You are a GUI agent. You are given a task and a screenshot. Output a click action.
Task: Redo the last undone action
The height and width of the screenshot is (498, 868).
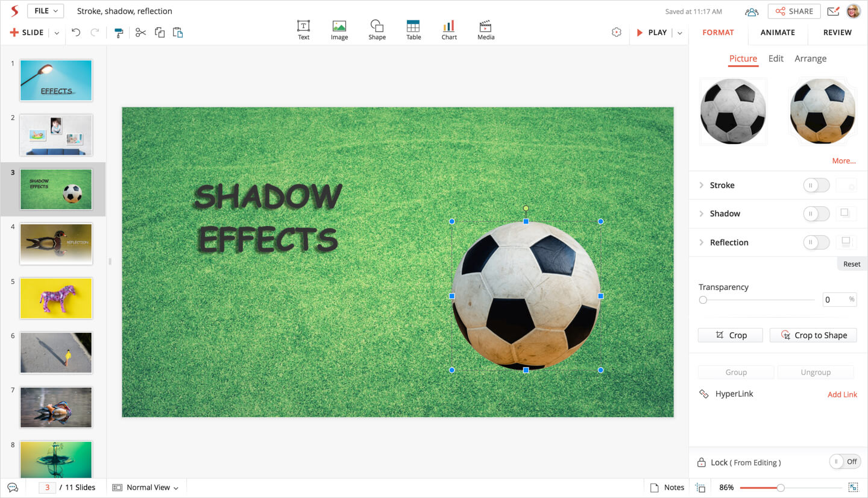95,33
